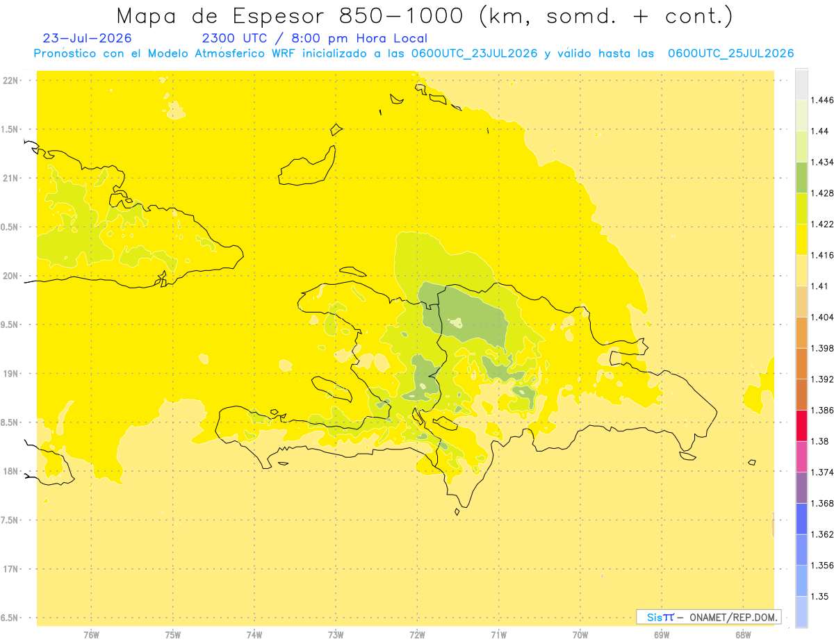Viewport: 834px width, 644px height.
Task: Click the legend value '1.446'
Action: pyautogui.click(x=822, y=100)
